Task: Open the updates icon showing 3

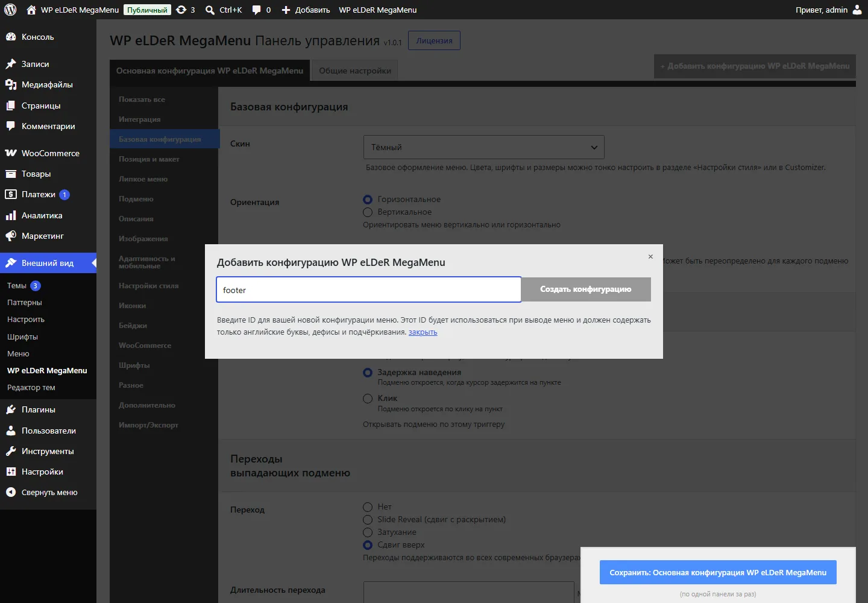Action: click(181, 10)
